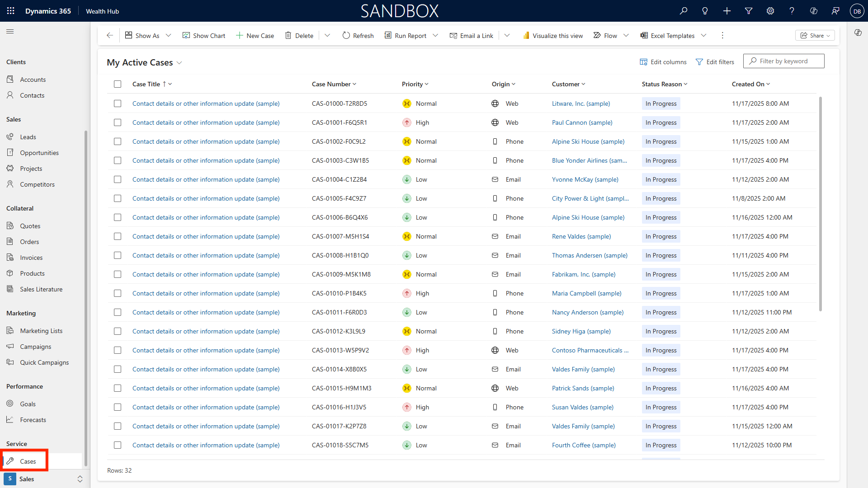Image resolution: width=868 pixels, height=488 pixels.
Task: Expand the My Active Cases view selector
Action: 179,63
